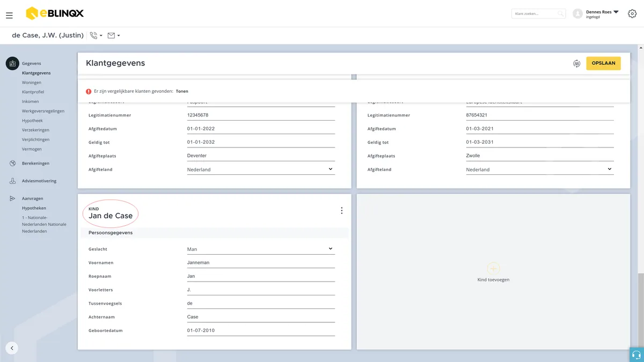Expand the Dennes Roes user menu arrow
This screenshot has height=362, width=644.
coord(616,12)
